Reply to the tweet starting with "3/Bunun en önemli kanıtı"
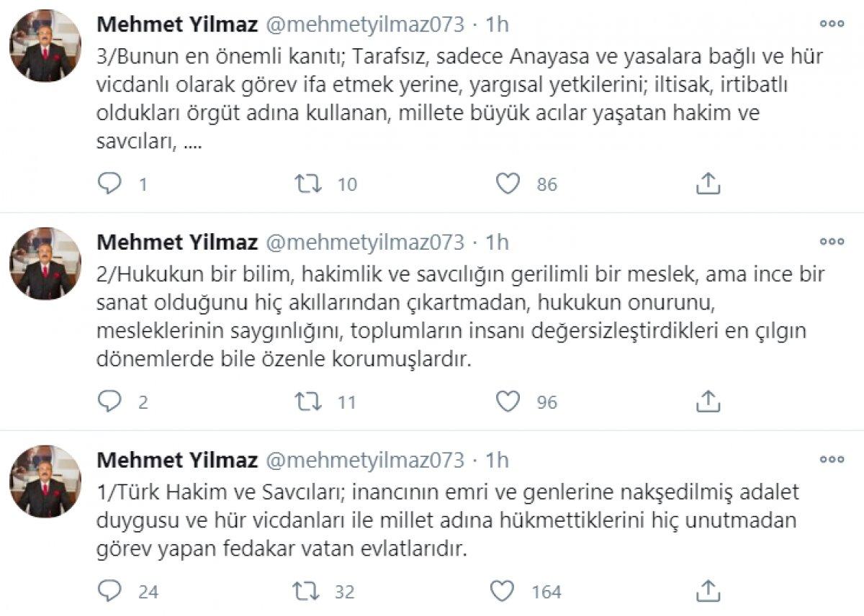This screenshot has height=616, width=864. pos(109,184)
